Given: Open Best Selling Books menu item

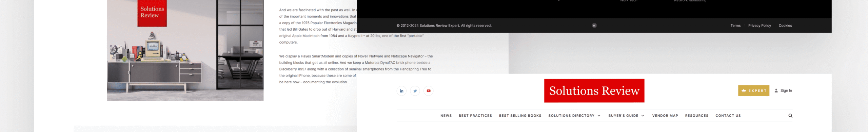Looking at the screenshot, I should (520, 116).
